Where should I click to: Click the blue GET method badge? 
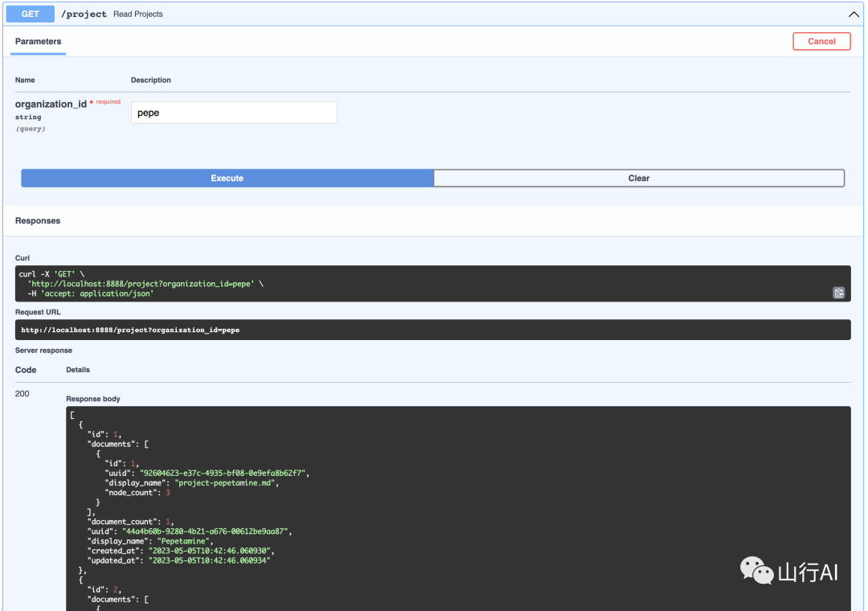[31, 14]
